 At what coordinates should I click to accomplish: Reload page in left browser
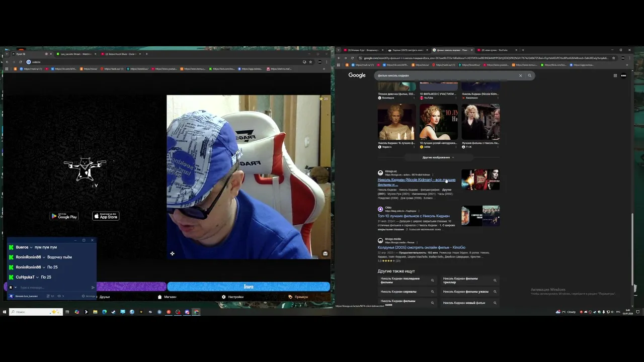pyautogui.click(x=21, y=62)
